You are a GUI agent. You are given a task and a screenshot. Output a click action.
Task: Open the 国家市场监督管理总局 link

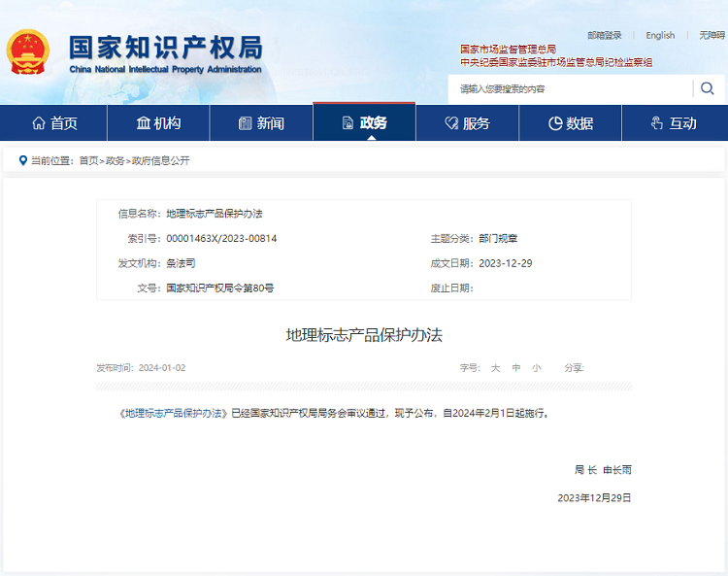click(508, 50)
